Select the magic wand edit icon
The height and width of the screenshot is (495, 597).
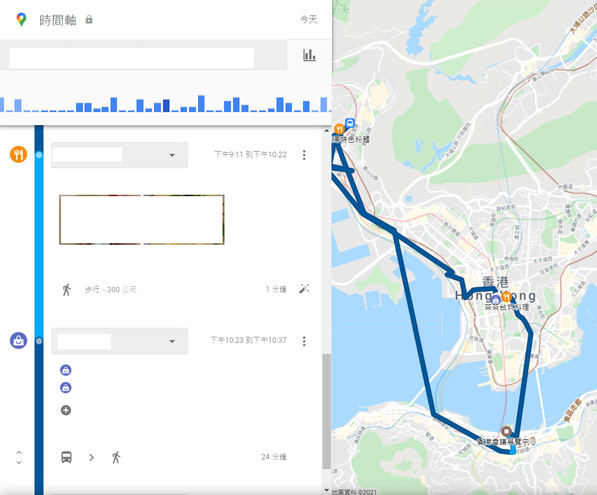[x=304, y=289]
